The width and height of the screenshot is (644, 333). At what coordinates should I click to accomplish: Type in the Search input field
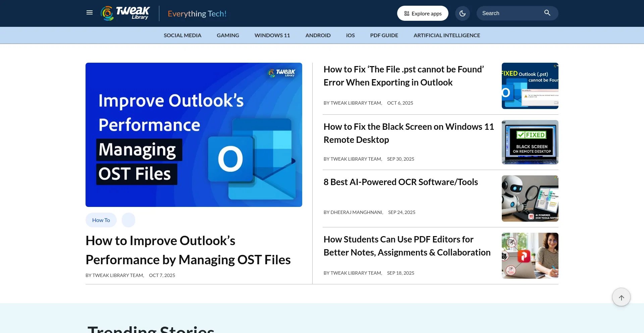tap(510, 13)
